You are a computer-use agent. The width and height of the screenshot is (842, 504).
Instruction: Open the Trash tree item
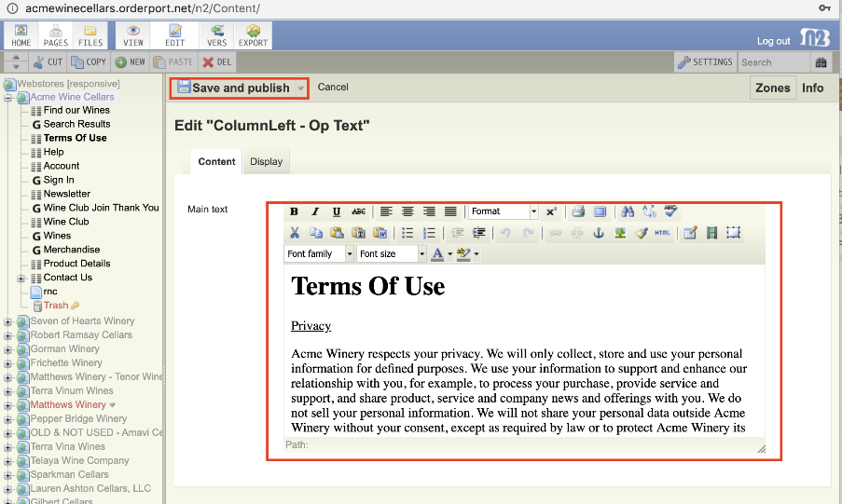56,306
